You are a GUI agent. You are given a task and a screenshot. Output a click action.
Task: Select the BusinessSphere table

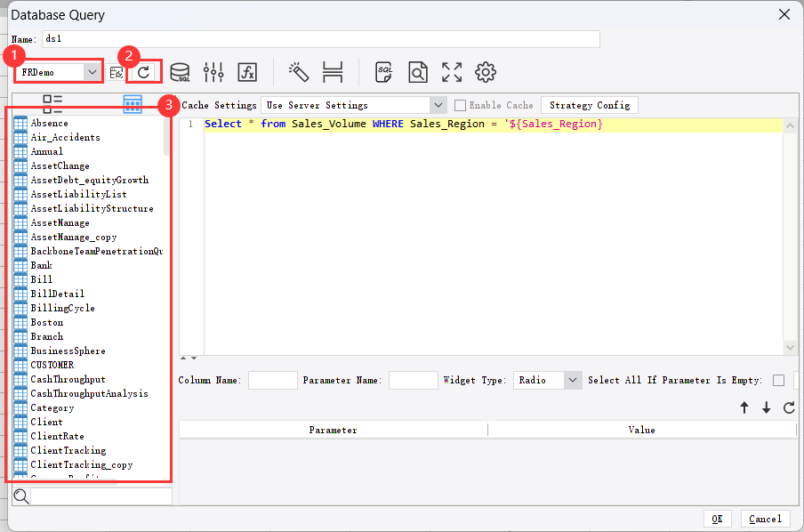(x=68, y=351)
